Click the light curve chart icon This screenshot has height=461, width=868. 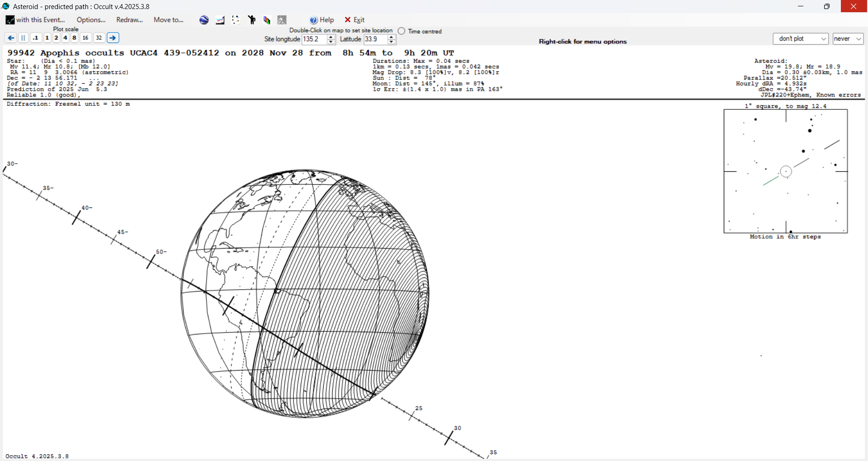pyautogui.click(x=220, y=20)
